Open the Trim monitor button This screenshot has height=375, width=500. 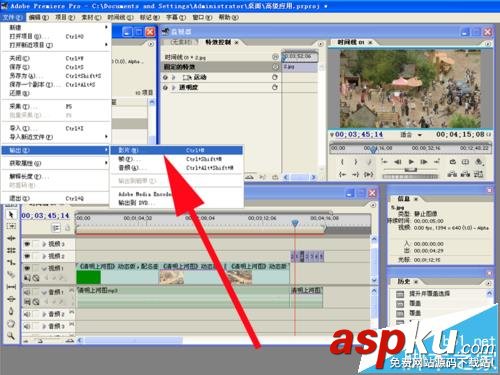click(x=479, y=174)
